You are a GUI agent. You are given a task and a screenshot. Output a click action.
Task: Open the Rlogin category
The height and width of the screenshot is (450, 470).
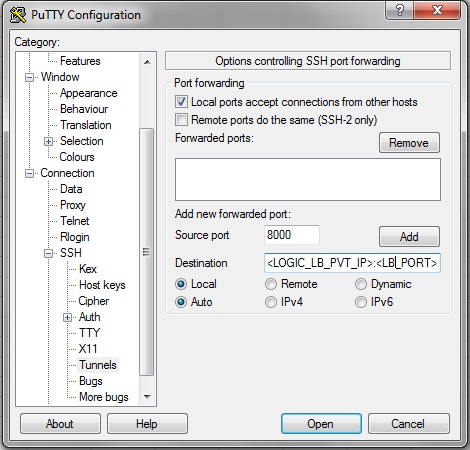pyautogui.click(x=75, y=237)
